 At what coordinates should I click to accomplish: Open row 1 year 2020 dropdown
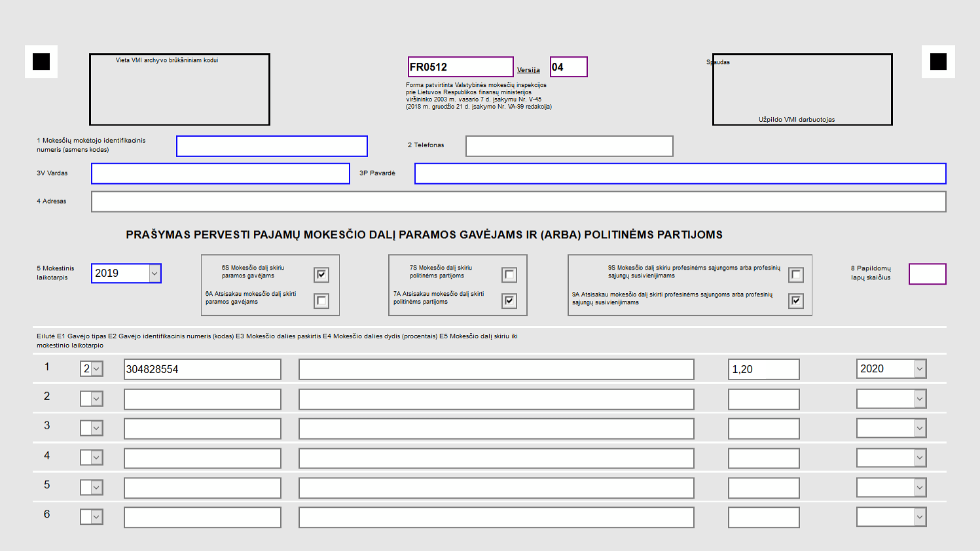pyautogui.click(x=920, y=369)
